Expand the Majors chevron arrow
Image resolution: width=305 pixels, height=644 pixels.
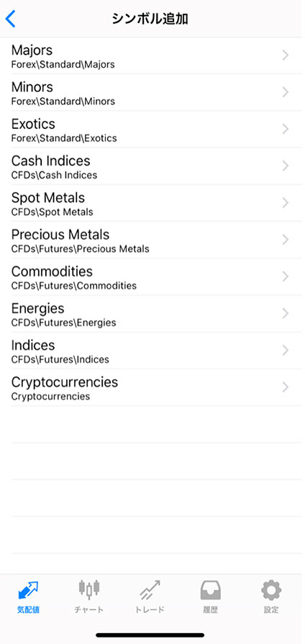(286, 55)
